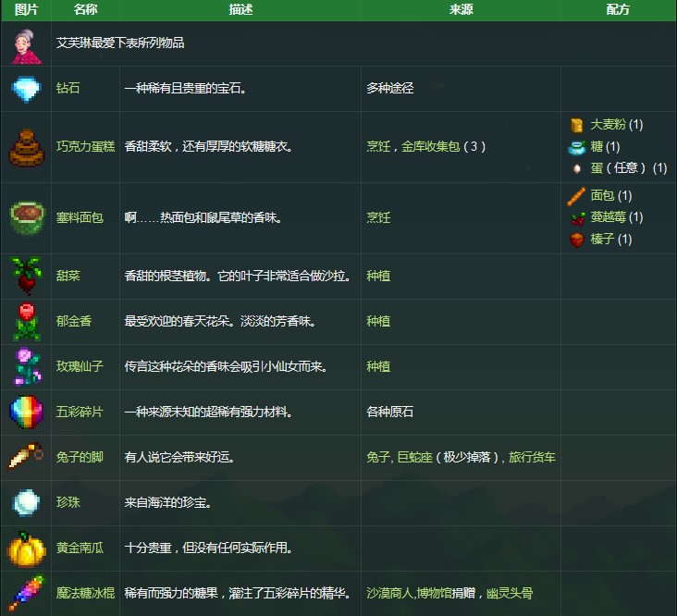Click the pearl item icon
This screenshot has width=677, height=616.
(26, 502)
